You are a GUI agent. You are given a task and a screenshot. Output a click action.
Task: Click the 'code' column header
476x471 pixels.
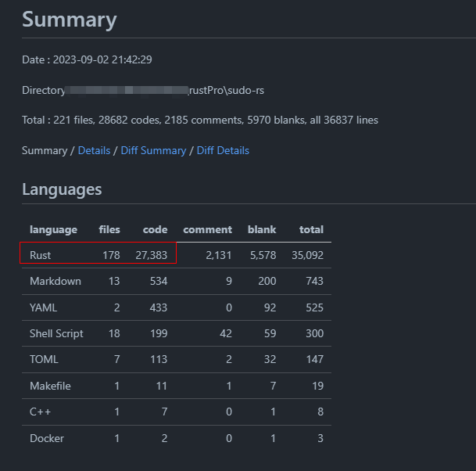[x=155, y=229]
